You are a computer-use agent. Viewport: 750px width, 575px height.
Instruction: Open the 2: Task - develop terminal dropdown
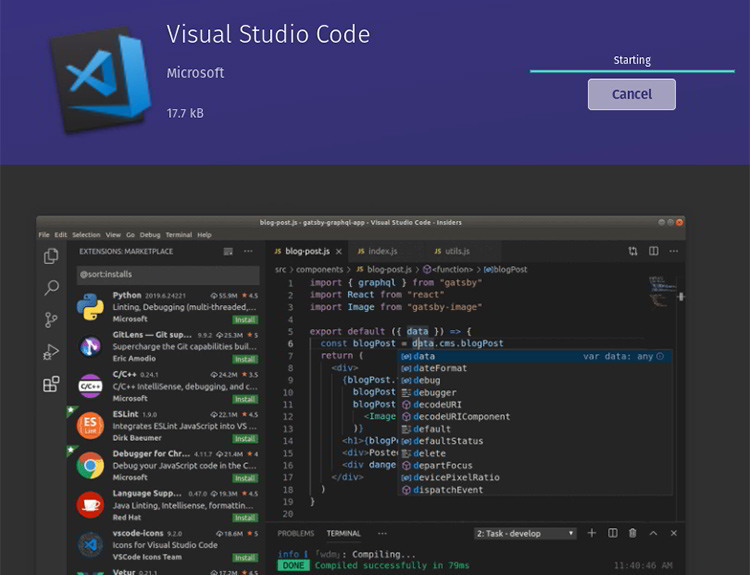click(525, 533)
